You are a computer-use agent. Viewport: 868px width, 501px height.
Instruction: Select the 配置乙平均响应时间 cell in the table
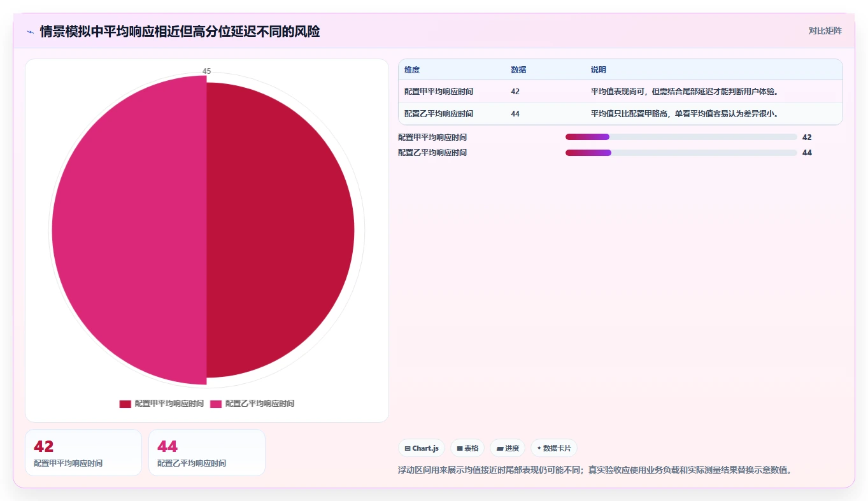[439, 113]
